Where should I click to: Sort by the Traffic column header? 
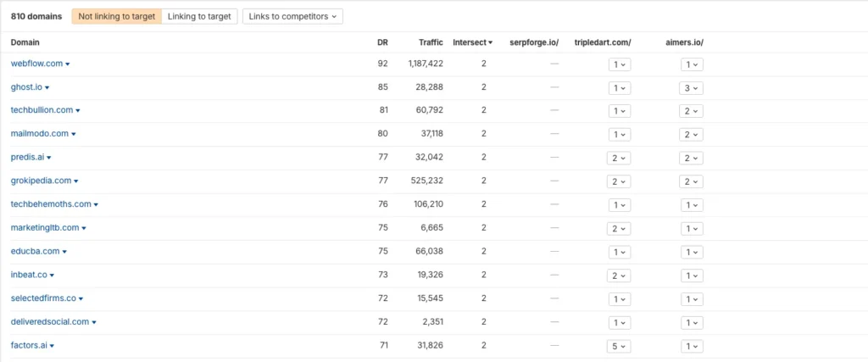coord(431,42)
